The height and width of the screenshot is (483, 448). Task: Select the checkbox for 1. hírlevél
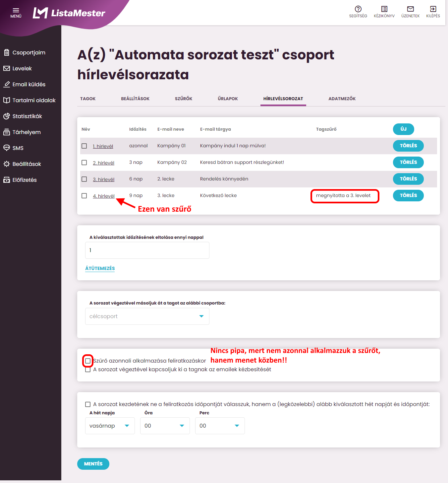pyautogui.click(x=84, y=146)
